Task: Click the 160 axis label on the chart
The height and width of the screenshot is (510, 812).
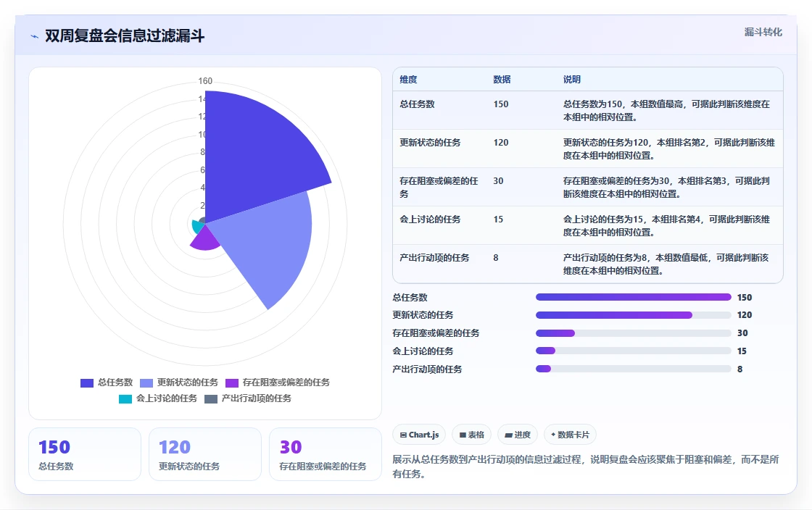Action: click(x=205, y=81)
